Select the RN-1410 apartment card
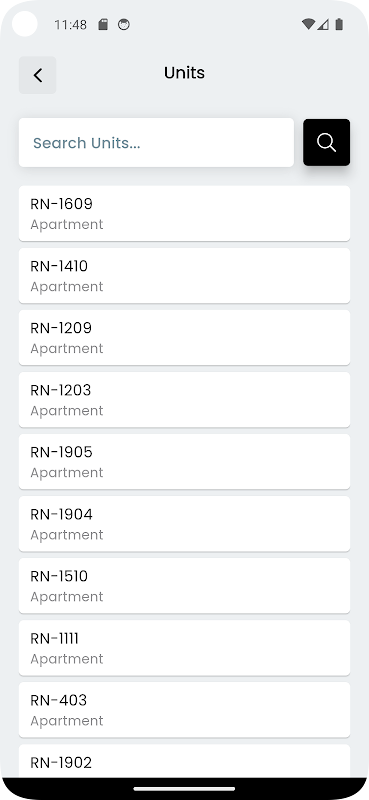369x800 pixels. [184, 276]
